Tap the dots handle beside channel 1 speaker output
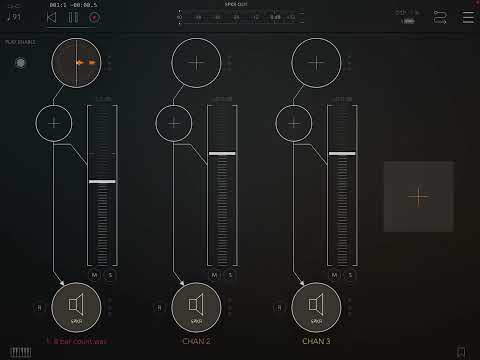Screen dimensions: 480x360 [110, 307]
